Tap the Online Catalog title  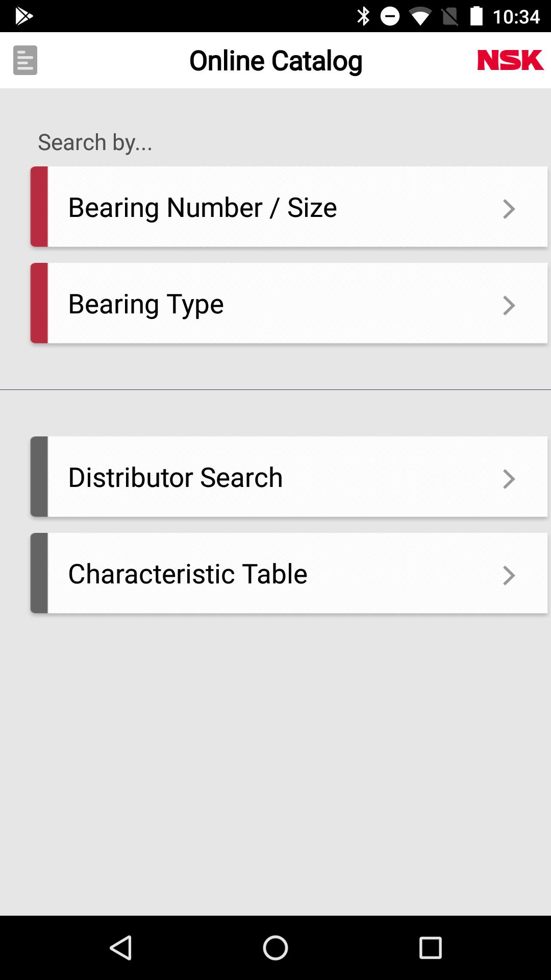(x=275, y=61)
